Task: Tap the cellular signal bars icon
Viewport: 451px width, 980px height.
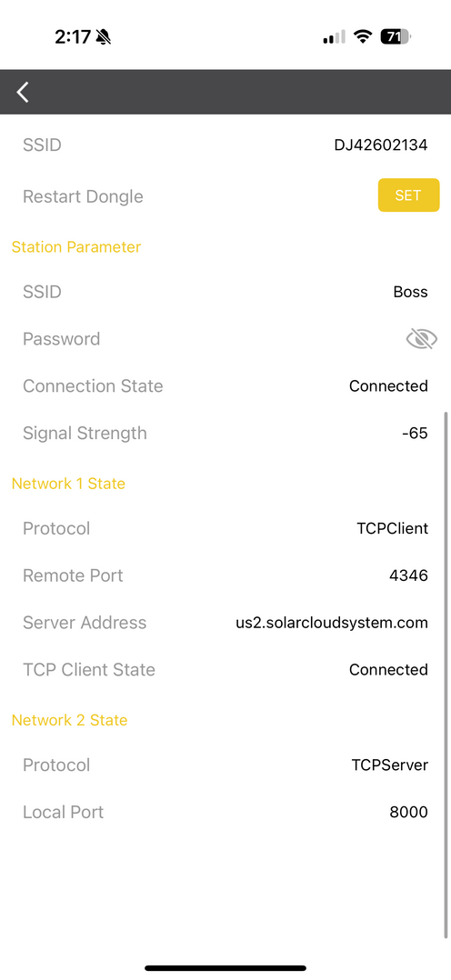Action: (334, 37)
